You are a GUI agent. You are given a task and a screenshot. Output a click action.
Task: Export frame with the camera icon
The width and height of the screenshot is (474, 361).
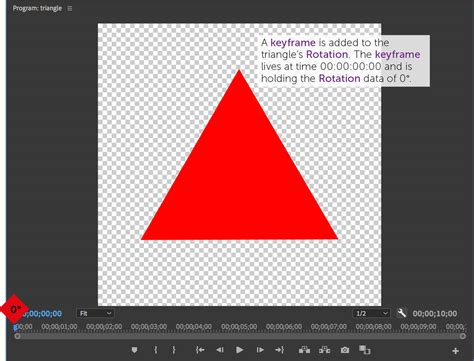345,350
